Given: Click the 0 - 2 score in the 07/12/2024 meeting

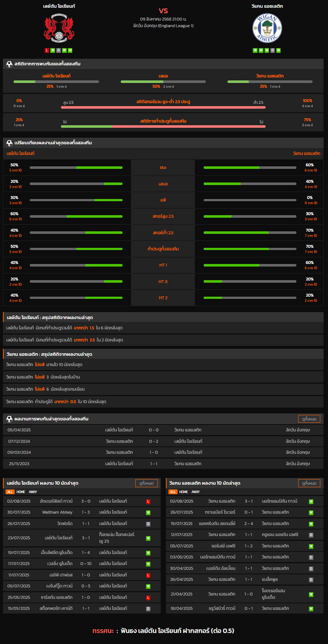Looking at the screenshot, I should 154,441.
